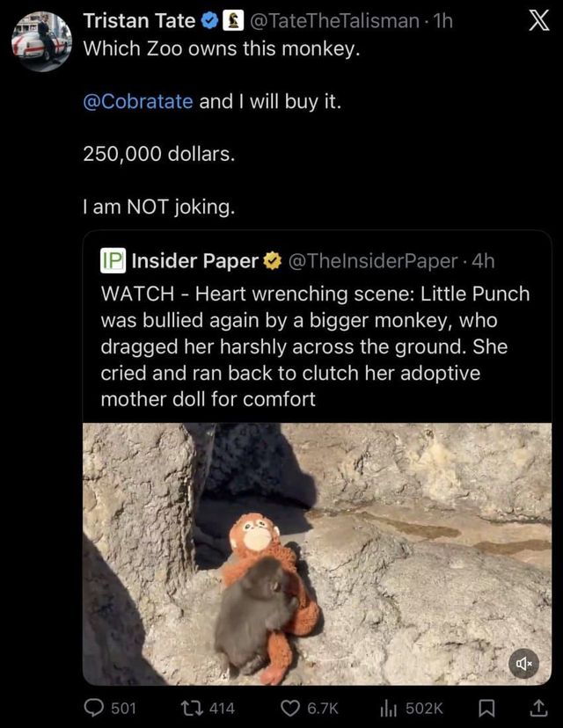
Task: Unmute the video sound
Action: [x=523, y=664]
